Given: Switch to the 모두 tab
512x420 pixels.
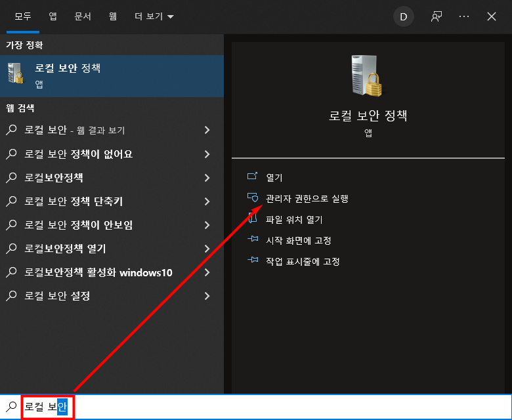Looking at the screenshot, I should click(23, 16).
